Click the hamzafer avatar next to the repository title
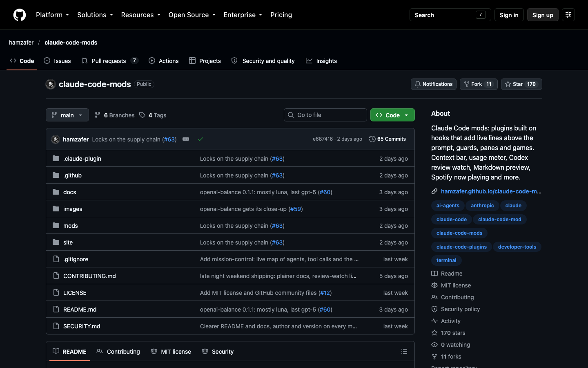The height and width of the screenshot is (368, 588). [x=51, y=84]
